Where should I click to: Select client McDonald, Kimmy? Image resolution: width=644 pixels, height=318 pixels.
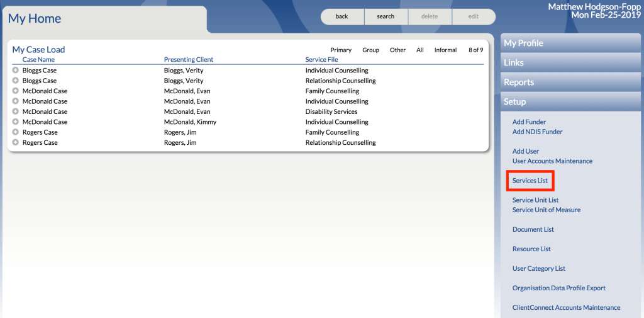[190, 122]
